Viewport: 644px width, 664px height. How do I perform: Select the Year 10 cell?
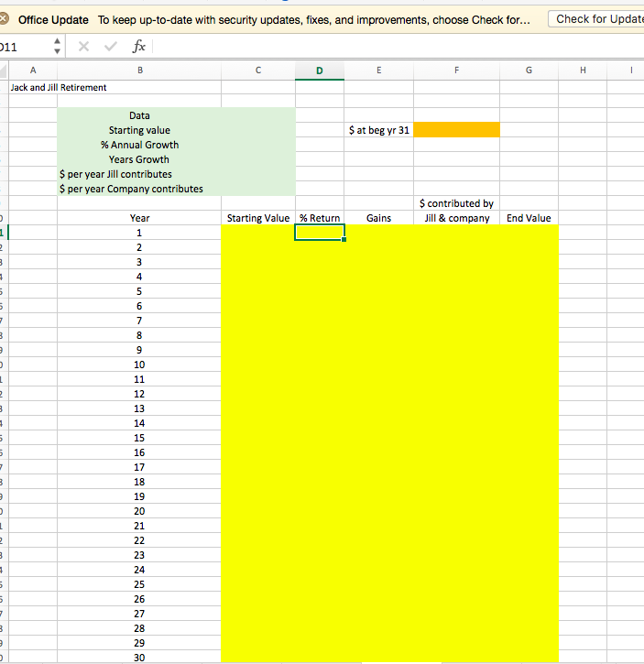point(139,365)
